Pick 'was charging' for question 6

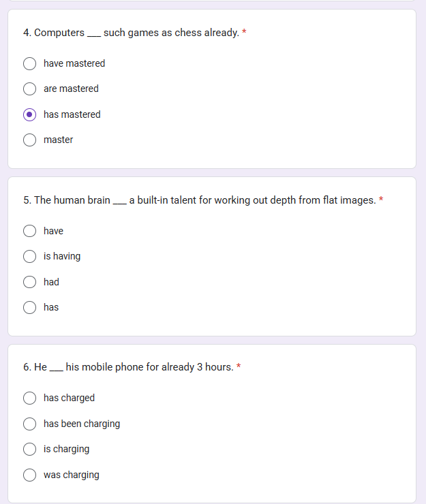(x=30, y=475)
